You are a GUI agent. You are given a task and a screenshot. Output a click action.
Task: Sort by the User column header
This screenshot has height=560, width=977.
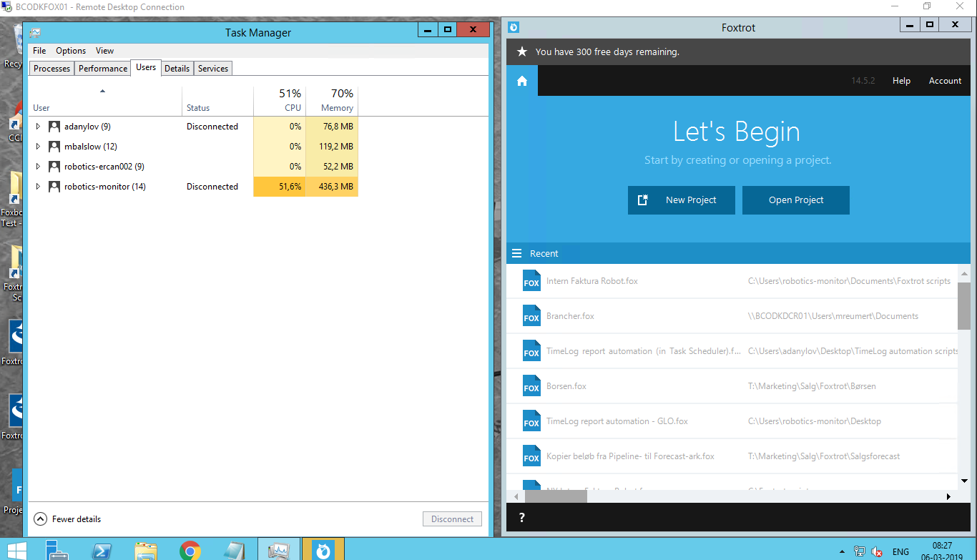[104, 101]
